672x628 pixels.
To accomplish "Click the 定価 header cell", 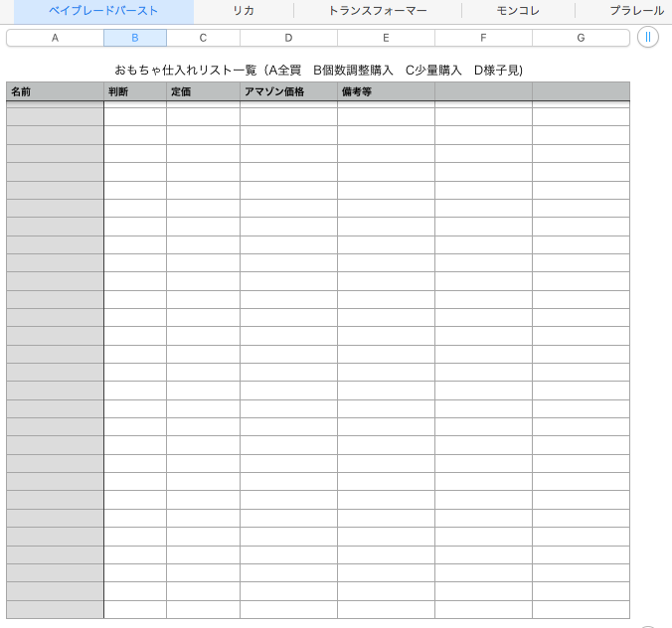I will pos(203,91).
